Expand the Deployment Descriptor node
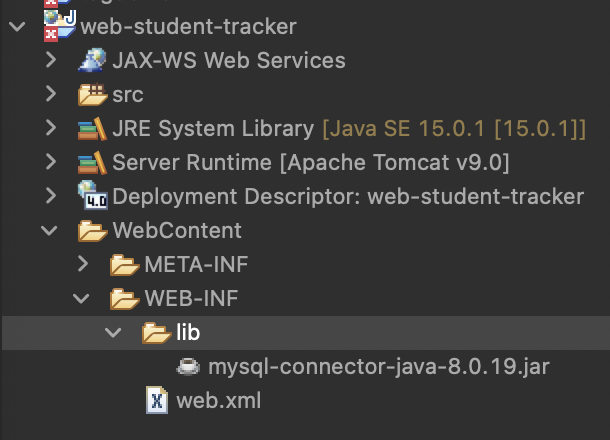 pyautogui.click(x=51, y=196)
